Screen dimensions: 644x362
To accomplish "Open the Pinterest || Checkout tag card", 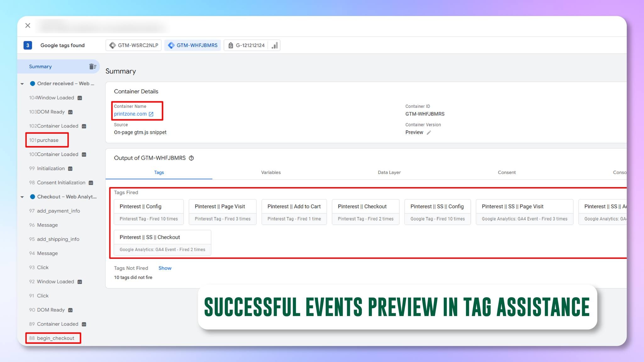I will click(x=365, y=212).
